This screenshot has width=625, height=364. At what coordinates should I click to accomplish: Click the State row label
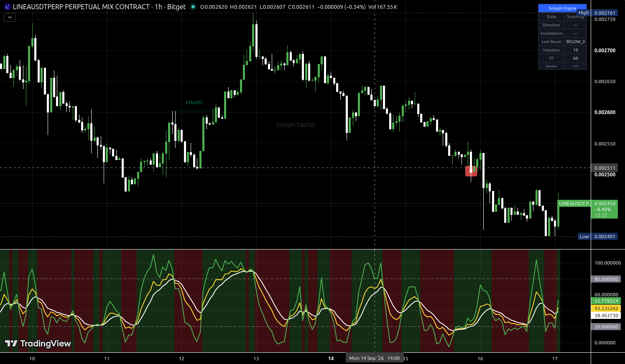tap(551, 17)
